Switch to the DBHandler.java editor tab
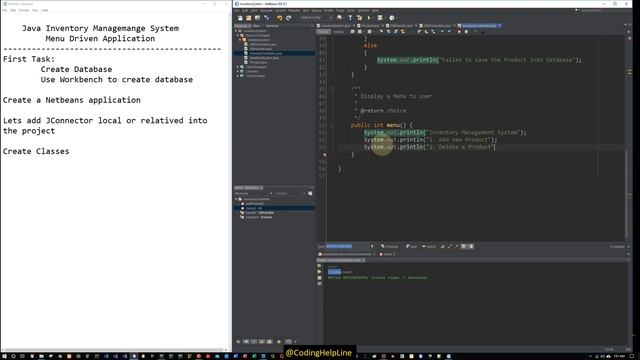640x360 pixels. coord(401,26)
